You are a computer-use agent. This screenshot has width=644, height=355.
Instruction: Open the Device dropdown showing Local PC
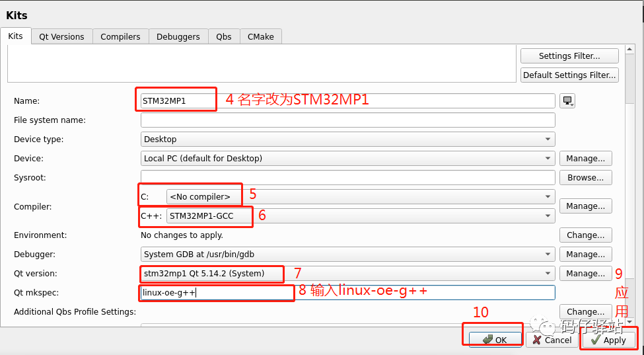point(348,159)
